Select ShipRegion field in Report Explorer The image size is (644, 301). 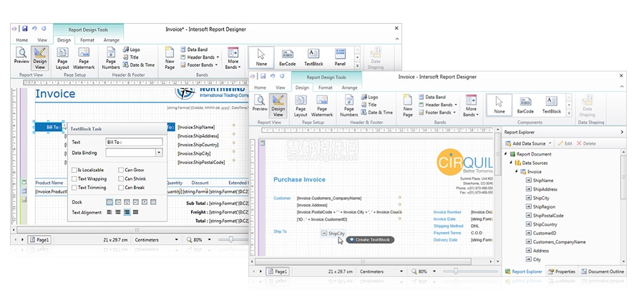coord(544,207)
